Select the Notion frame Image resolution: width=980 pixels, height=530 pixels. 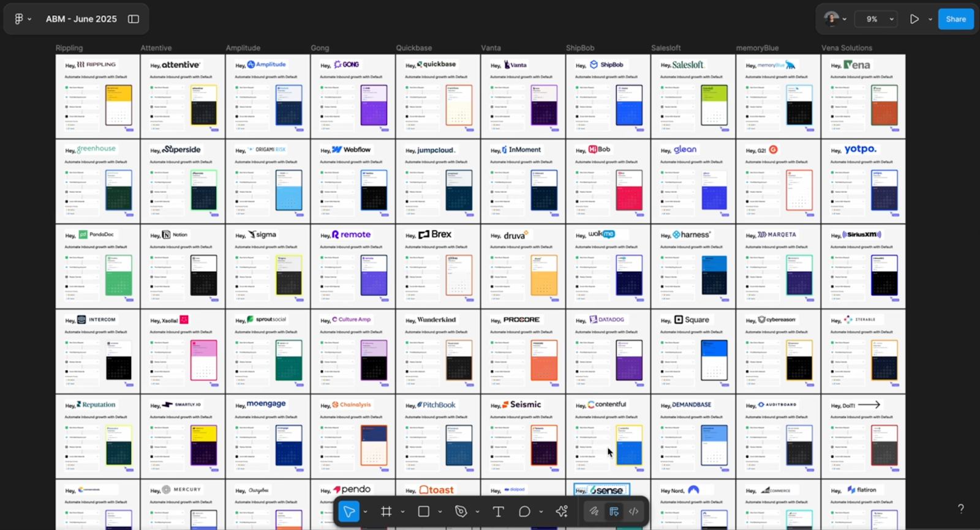(x=183, y=266)
